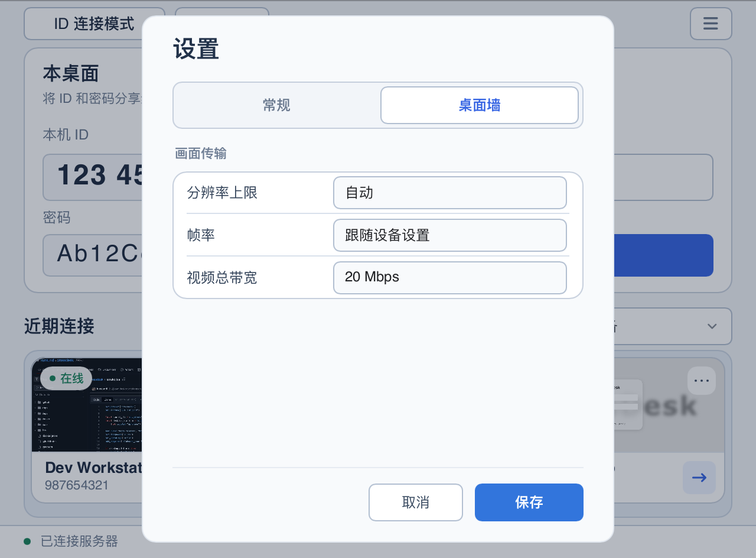756x558 pixels.
Task: Save settings with the 保存 button
Action: (529, 502)
